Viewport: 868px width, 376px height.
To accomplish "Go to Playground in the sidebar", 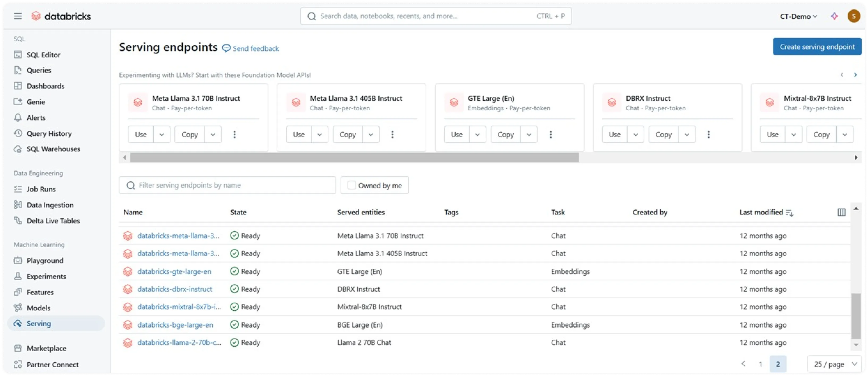I will click(x=45, y=260).
